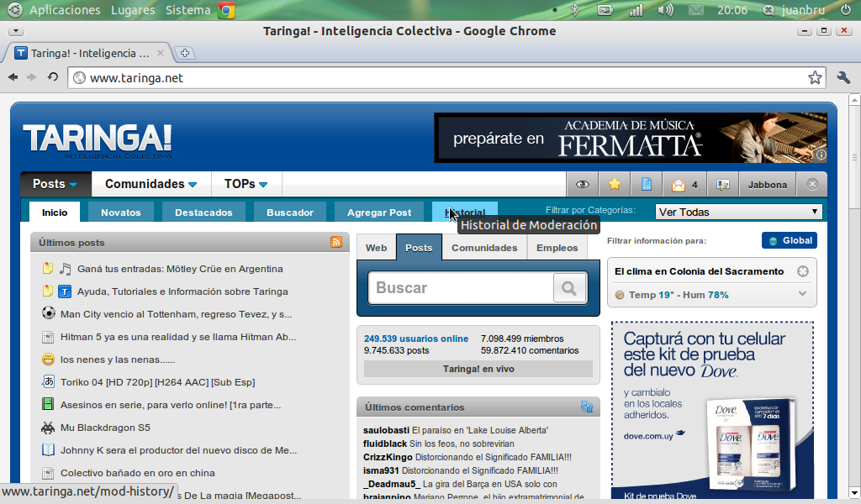
Task: Click the Buscar search input field
Action: (x=461, y=288)
